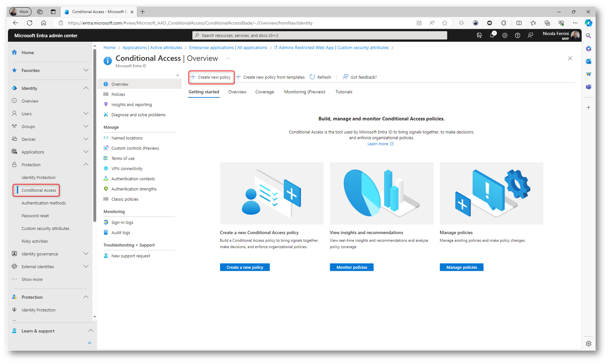Collapse the Identity section
The image size is (609, 364).
pos(86,88)
